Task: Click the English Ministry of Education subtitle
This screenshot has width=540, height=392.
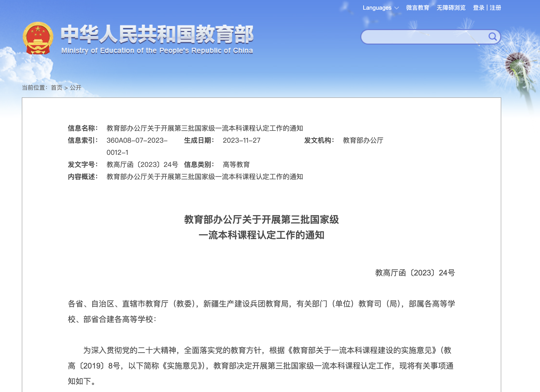Action: (157, 51)
